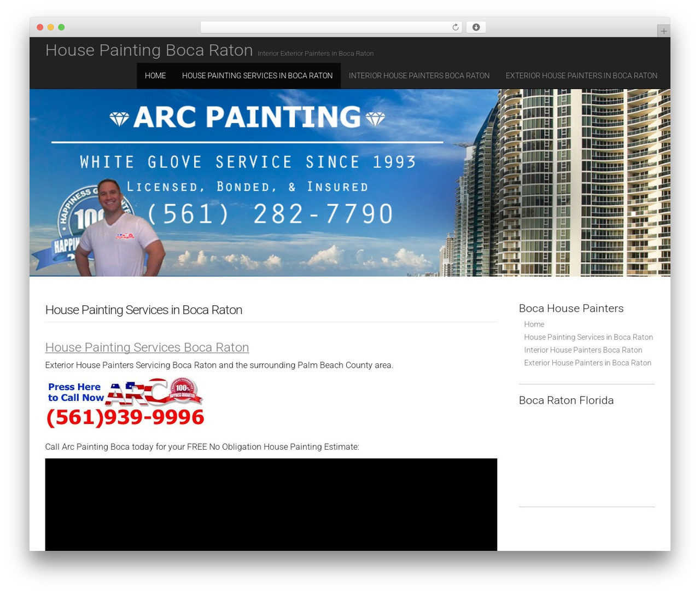Viewport: 700px width, 593px height.
Task: Open Interior House Painters Boca Raton menu
Action: [419, 75]
